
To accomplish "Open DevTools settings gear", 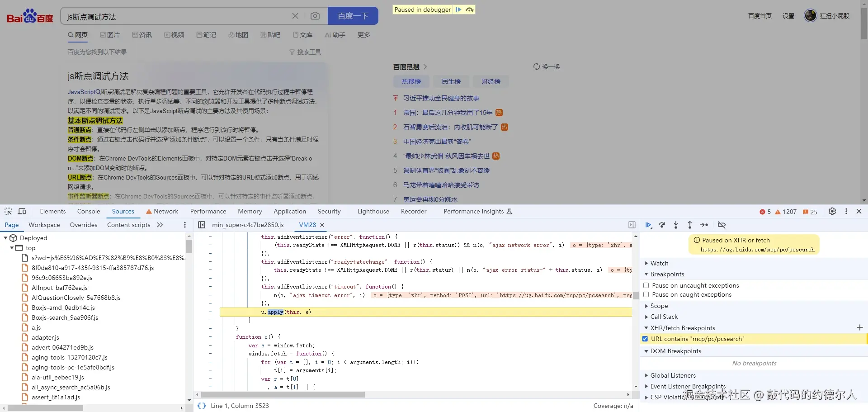I will coord(832,211).
